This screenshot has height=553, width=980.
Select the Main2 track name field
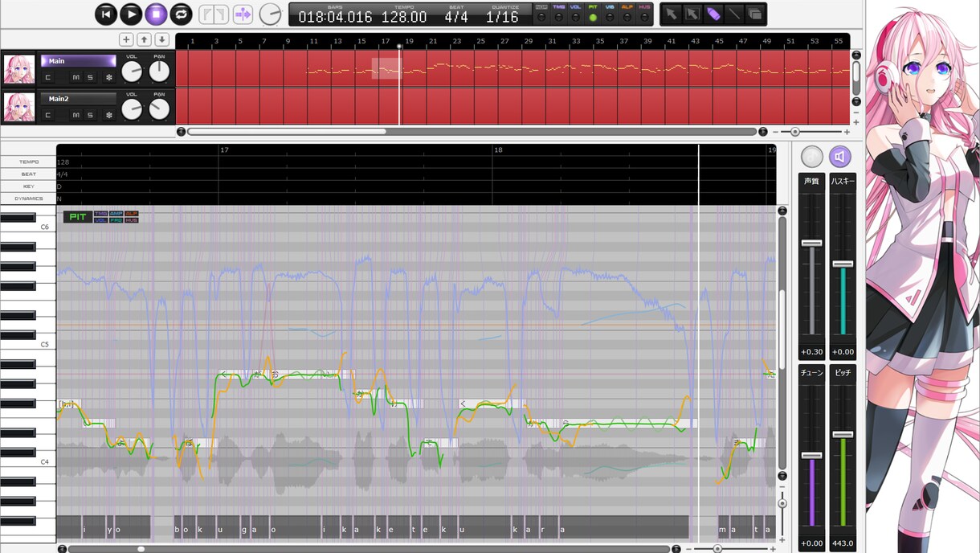[79, 99]
